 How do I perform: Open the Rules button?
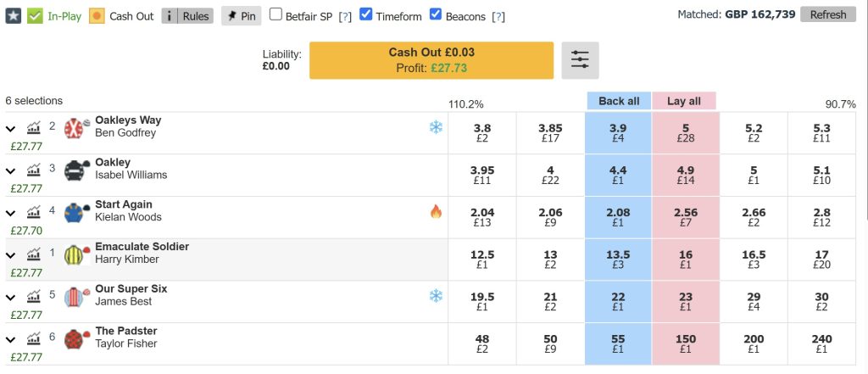(187, 15)
